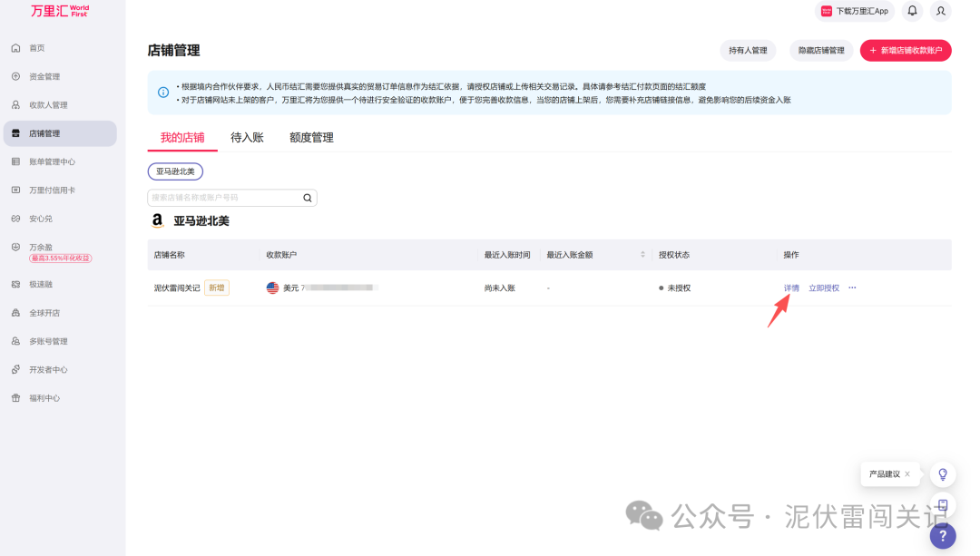Click the 详情 link for 泥伏雷闯关记
The width and height of the screenshot is (980, 556).
point(789,288)
